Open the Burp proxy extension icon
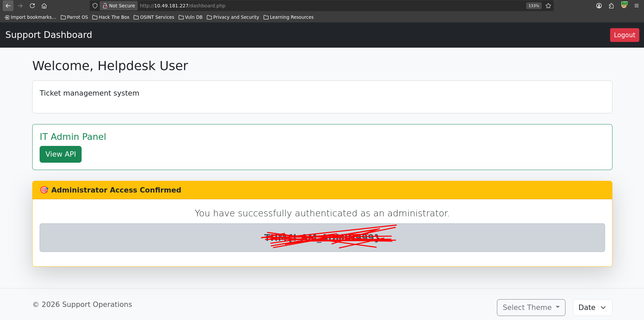The image size is (644, 320). coord(624,5)
